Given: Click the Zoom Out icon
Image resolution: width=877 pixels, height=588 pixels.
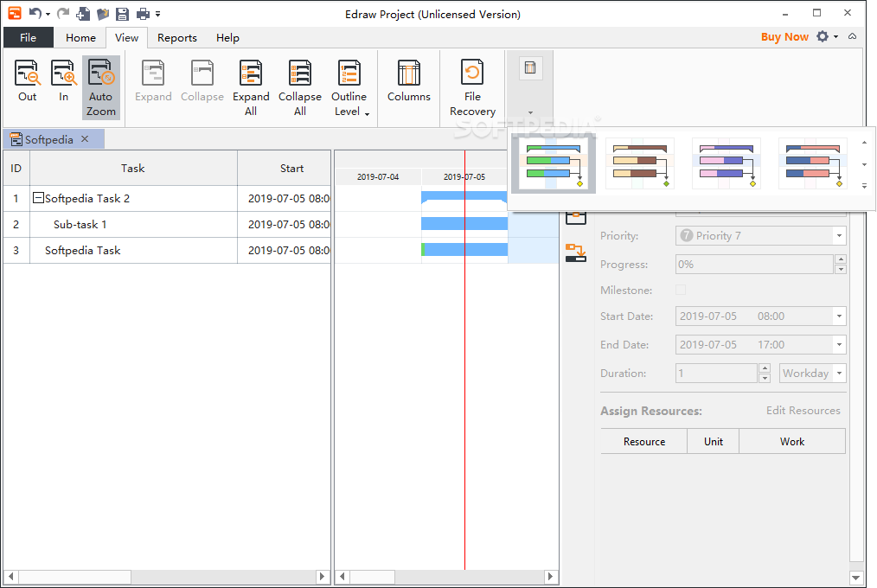Looking at the screenshot, I should coord(27,81).
